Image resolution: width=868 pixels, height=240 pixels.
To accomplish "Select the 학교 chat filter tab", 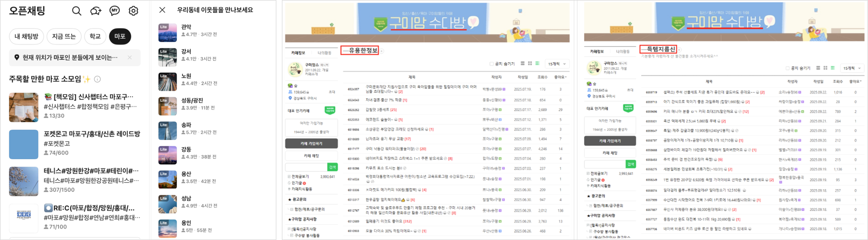I will (x=95, y=36).
